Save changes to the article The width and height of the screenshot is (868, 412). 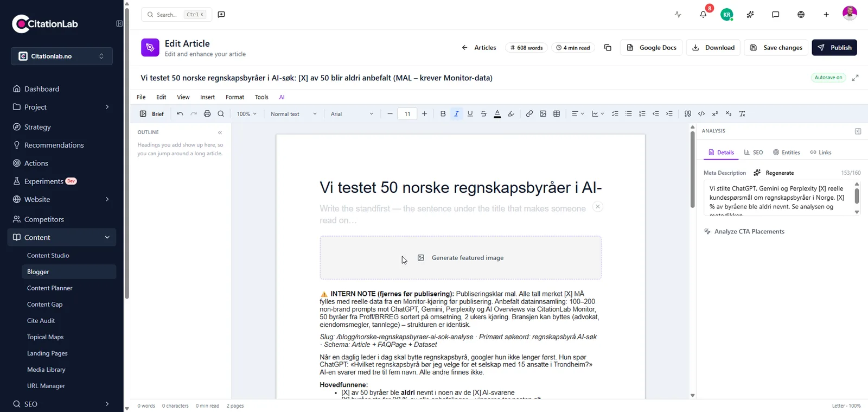coord(776,48)
